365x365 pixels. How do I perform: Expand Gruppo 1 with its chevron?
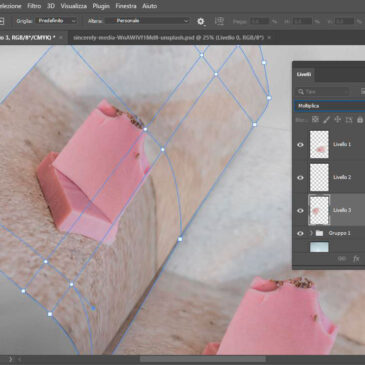[311, 233]
